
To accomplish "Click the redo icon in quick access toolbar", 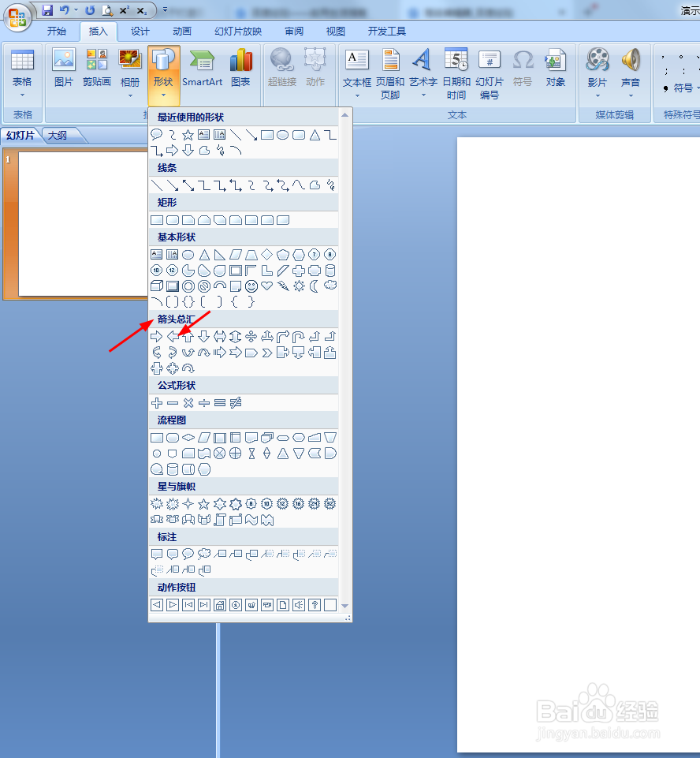I will (x=90, y=10).
